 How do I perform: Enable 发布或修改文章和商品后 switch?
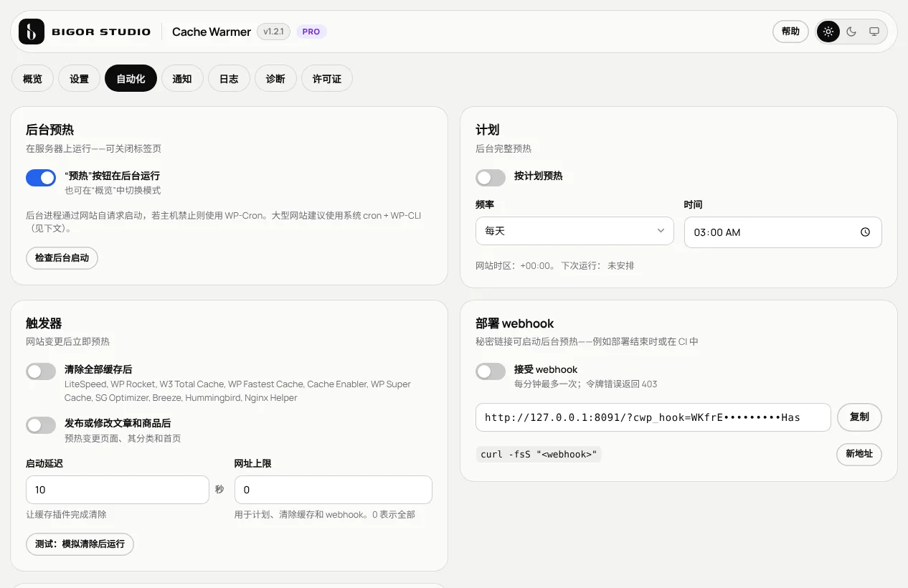click(41, 425)
